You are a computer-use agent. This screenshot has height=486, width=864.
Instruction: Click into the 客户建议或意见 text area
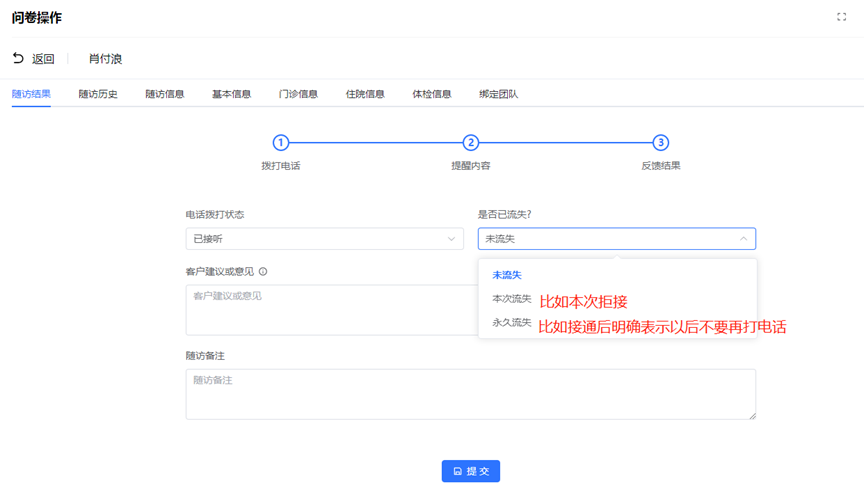(x=332, y=310)
